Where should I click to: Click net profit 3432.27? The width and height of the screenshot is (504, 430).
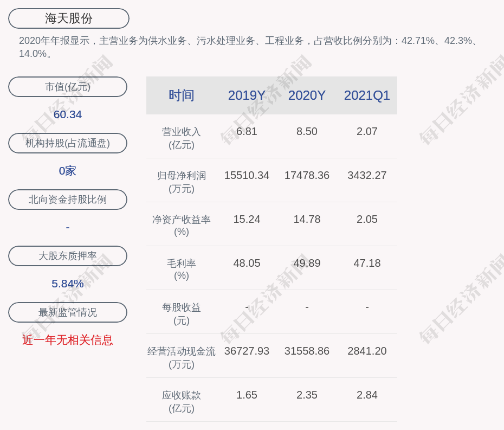367,175
